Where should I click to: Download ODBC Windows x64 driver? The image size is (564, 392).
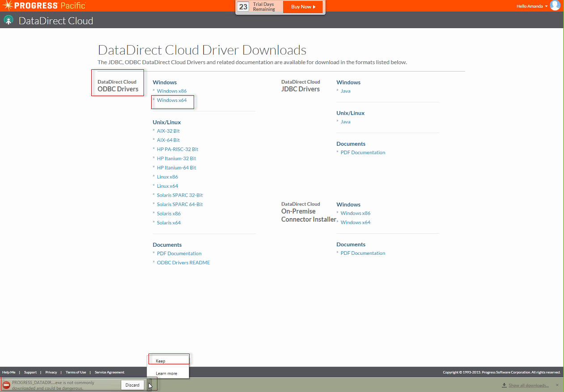pyautogui.click(x=172, y=100)
